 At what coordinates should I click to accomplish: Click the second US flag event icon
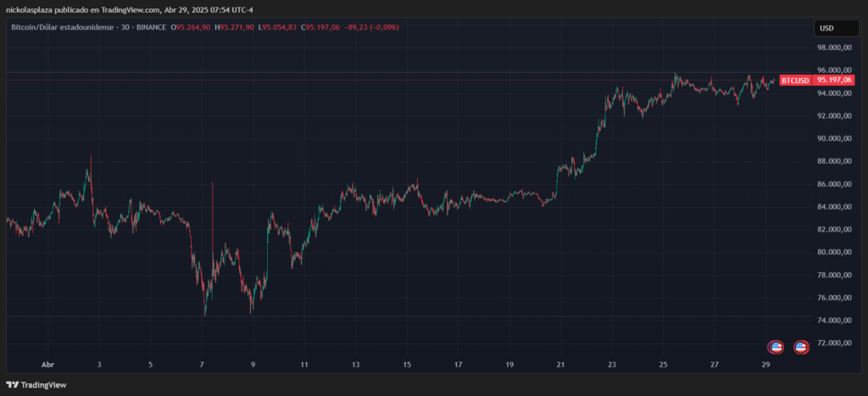800,347
